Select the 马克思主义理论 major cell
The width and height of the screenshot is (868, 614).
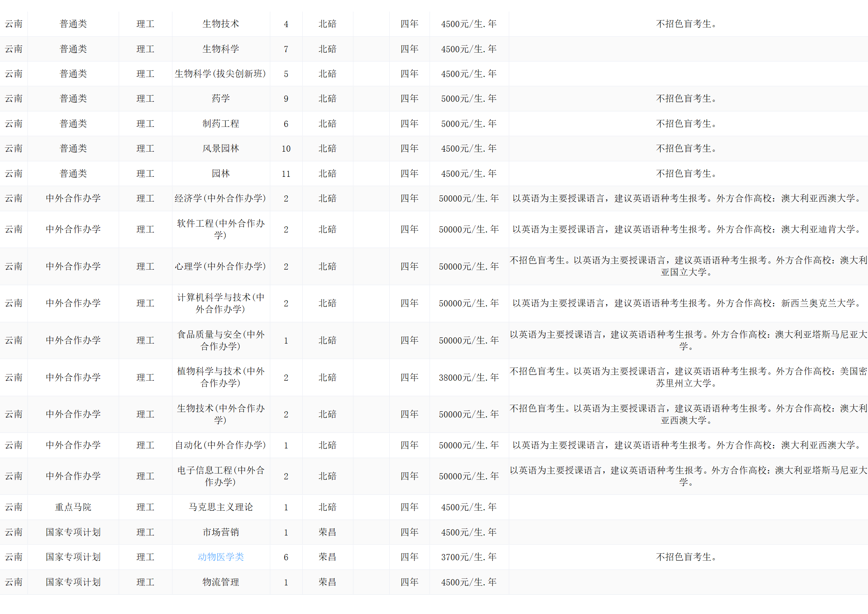221,507
